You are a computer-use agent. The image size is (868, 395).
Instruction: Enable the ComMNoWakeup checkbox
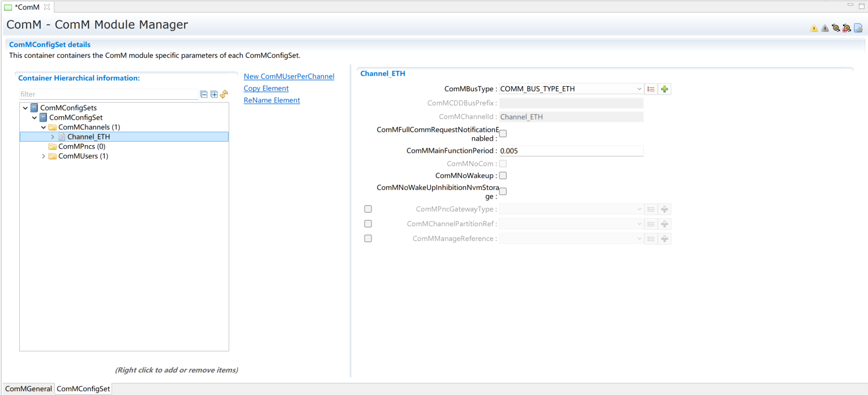(503, 176)
